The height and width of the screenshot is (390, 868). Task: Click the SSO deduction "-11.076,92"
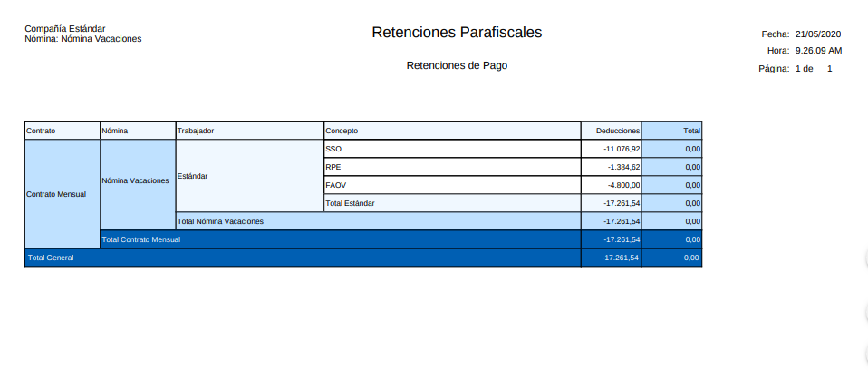coord(612,149)
